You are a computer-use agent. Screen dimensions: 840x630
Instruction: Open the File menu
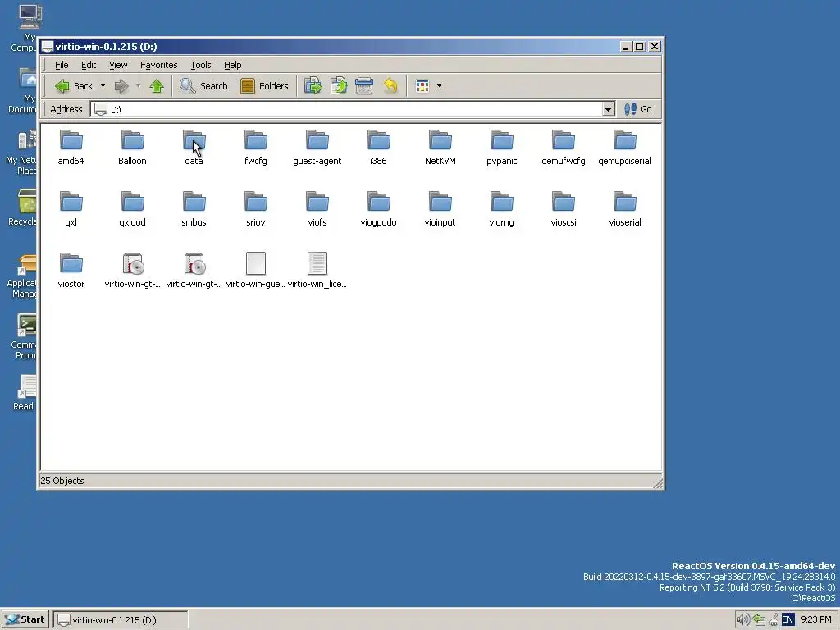click(x=62, y=65)
